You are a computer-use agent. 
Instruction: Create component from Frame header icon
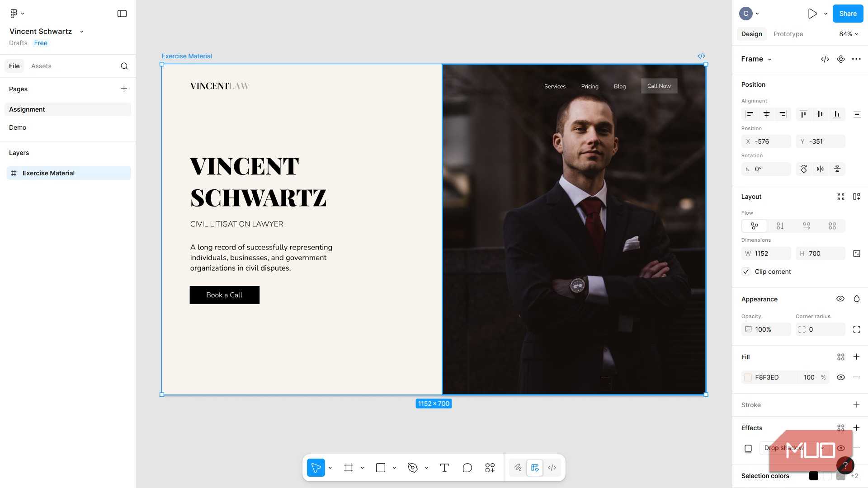tap(841, 59)
